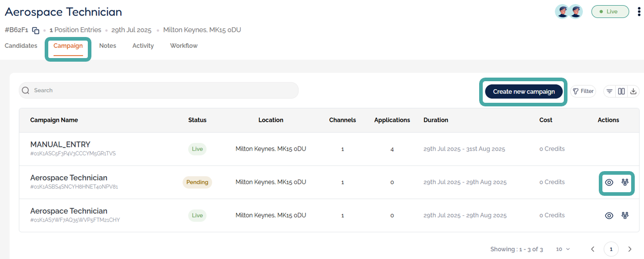Open the three-dot more options menu
This screenshot has height=259, width=644.
(x=639, y=11)
